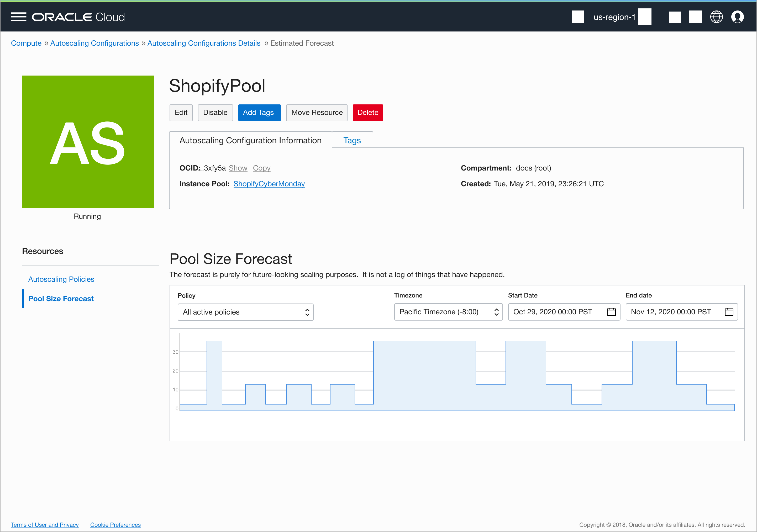Image resolution: width=757 pixels, height=532 pixels.
Task: Click the red Delete button
Action: click(x=368, y=113)
